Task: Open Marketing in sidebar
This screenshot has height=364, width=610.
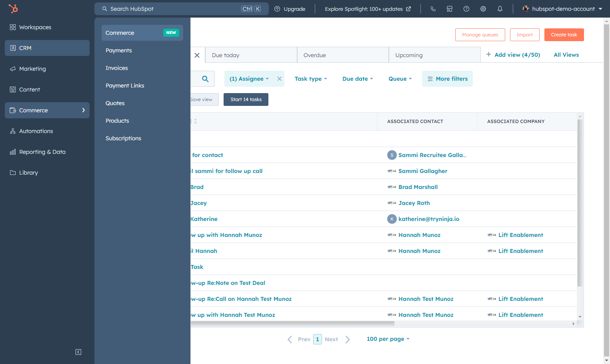Action: tap(47, 69)
